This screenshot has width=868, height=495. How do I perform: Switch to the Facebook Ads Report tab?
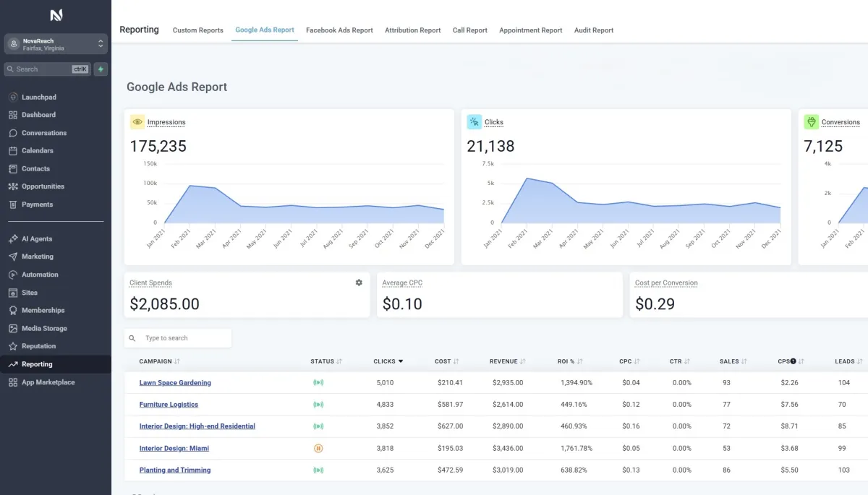click(x=339, y=30)
